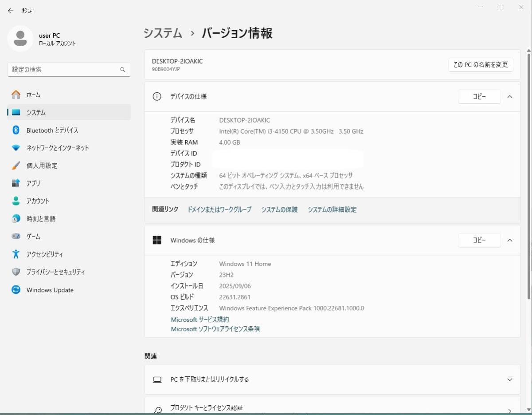
Task: Select the processor value Intel Core i3-4150
Action: [x=291, y=131]
